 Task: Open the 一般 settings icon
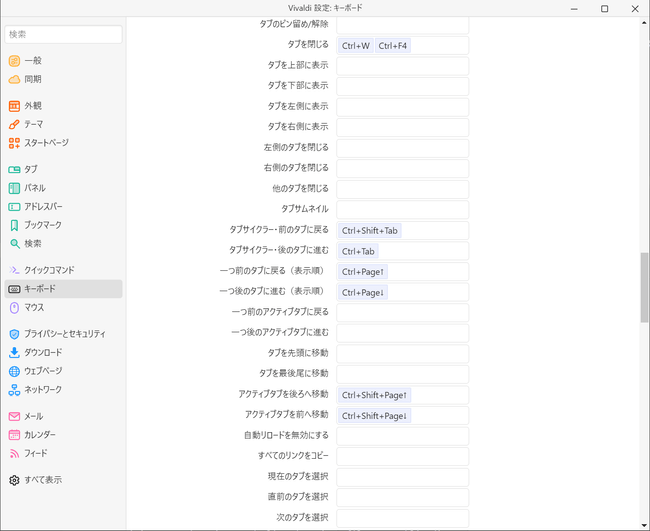[x=14, y=61]
